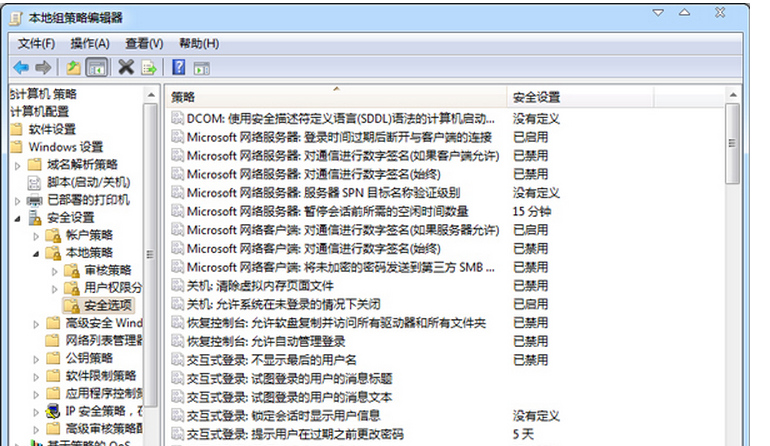Expand the 高级安全 Windows tree node
The width and height of the screenshot is (770, 446).
(36, 324)
